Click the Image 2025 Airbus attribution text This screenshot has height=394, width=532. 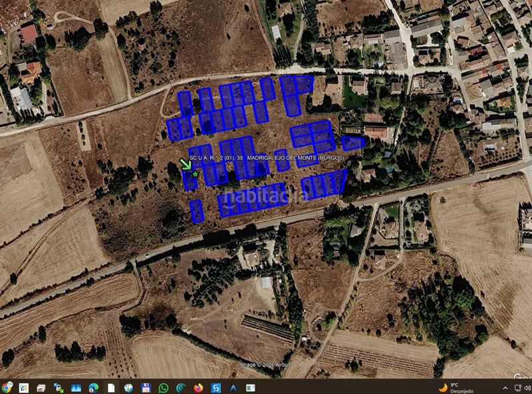(x=265, y=365)
